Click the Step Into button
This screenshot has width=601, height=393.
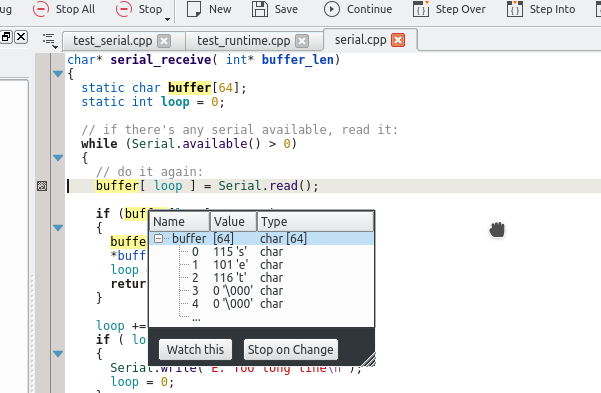pyautogui.click(x=541, y=9)
